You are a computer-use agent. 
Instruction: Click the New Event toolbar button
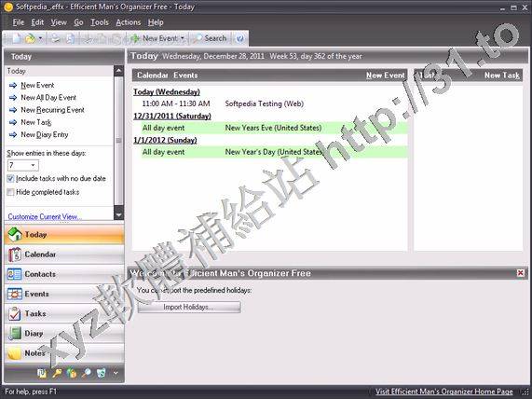click(x=155, y=38)
